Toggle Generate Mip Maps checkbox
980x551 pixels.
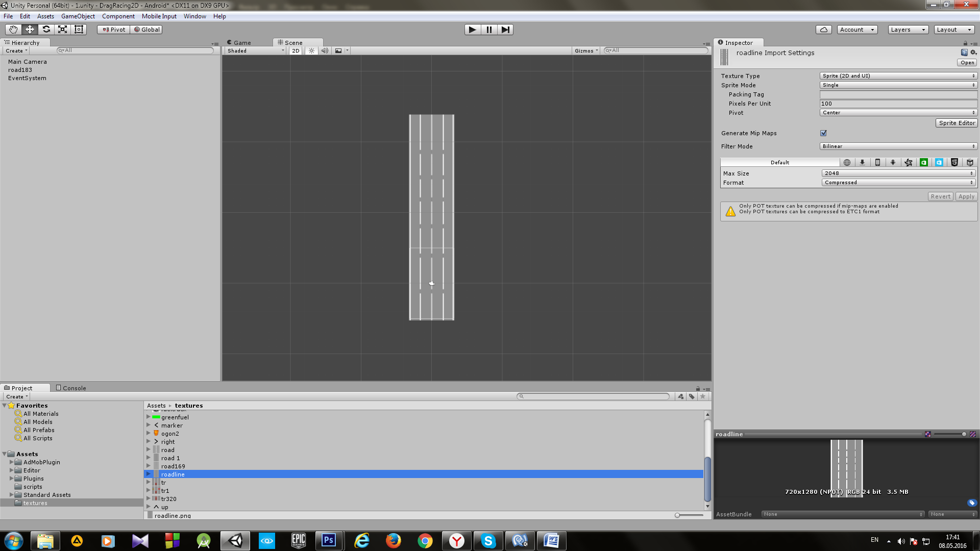point(823,133)
